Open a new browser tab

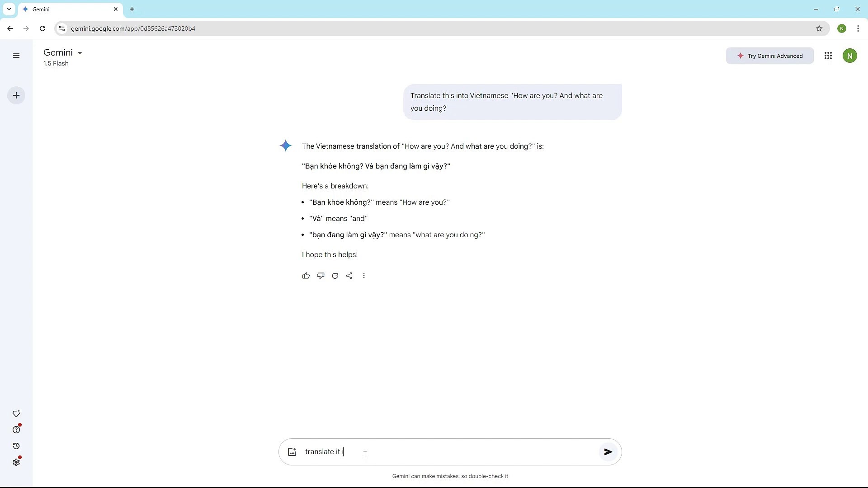tap(132, 9)
